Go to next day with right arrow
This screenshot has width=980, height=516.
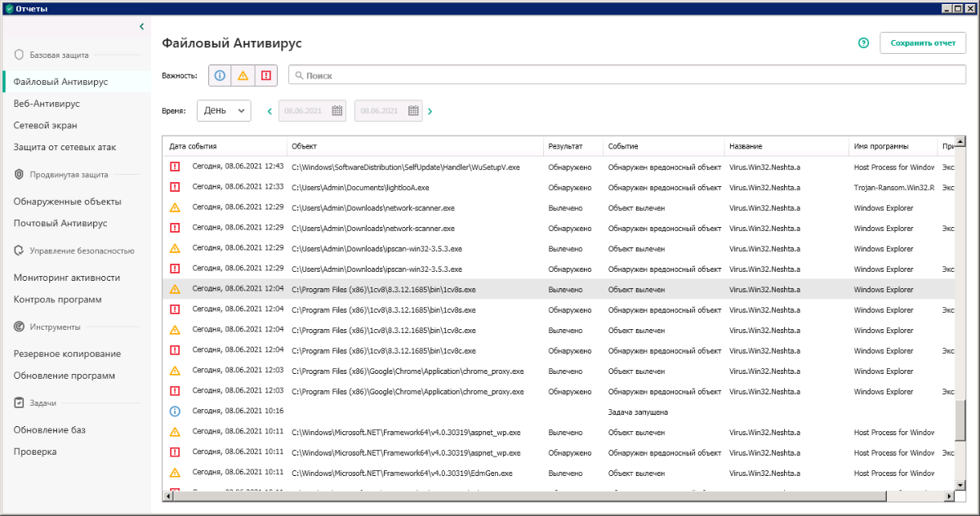tap(430, 111)
